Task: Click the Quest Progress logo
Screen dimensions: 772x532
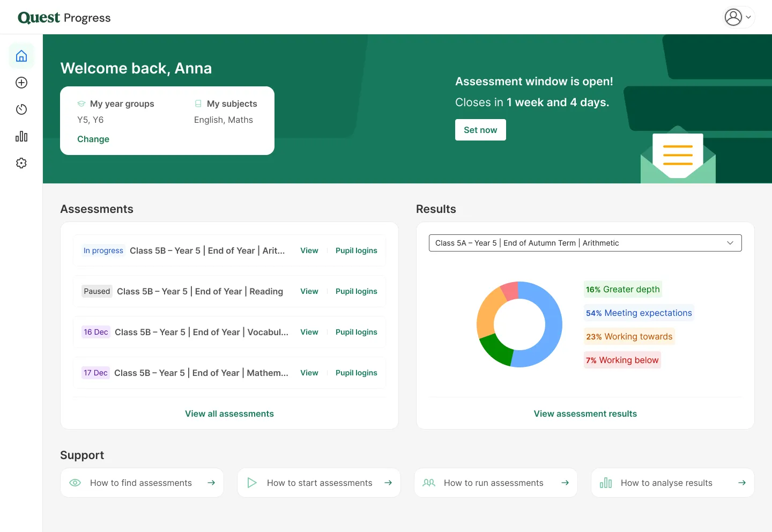Action: (64, 17)
